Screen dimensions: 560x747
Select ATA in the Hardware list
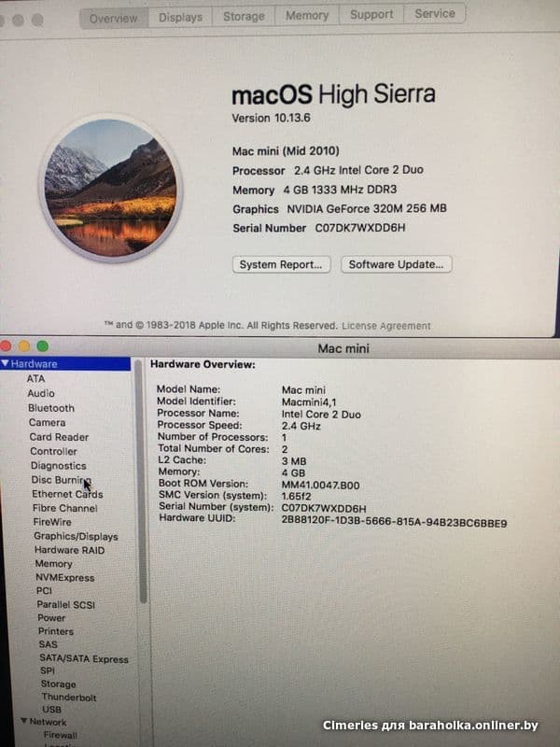(x=35, y=379)
